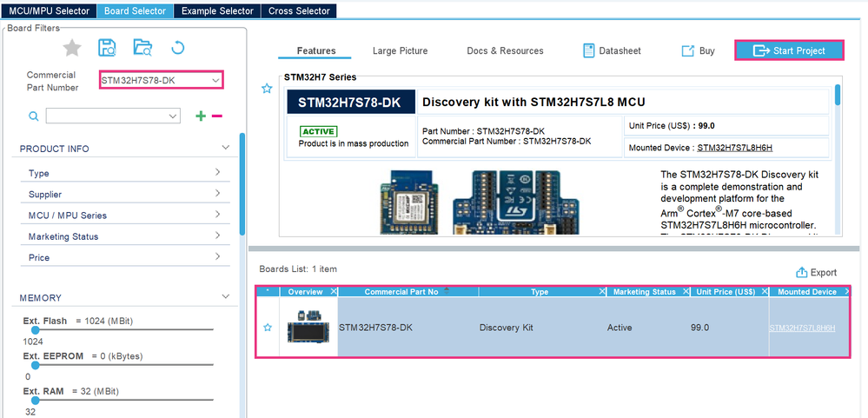
Task: Sort by Commercial Part No arrow
Action: pyautogui.click(x=447, y=290)
